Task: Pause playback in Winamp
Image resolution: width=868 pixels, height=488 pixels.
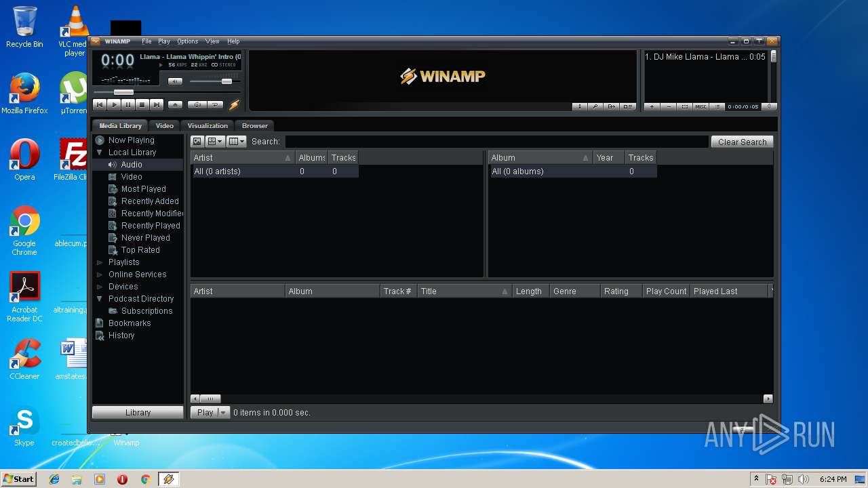Action: click(128, 104)
